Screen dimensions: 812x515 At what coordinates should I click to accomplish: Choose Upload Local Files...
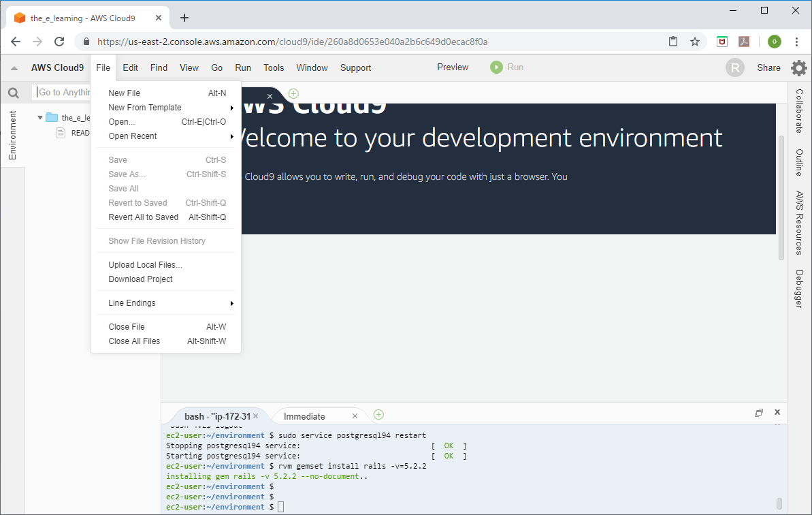[165, 265]
